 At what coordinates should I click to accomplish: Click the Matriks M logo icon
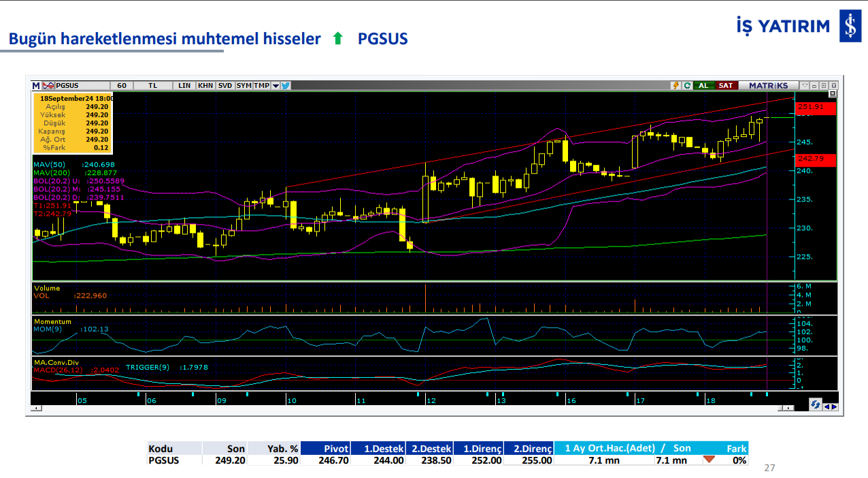point(36,86)
